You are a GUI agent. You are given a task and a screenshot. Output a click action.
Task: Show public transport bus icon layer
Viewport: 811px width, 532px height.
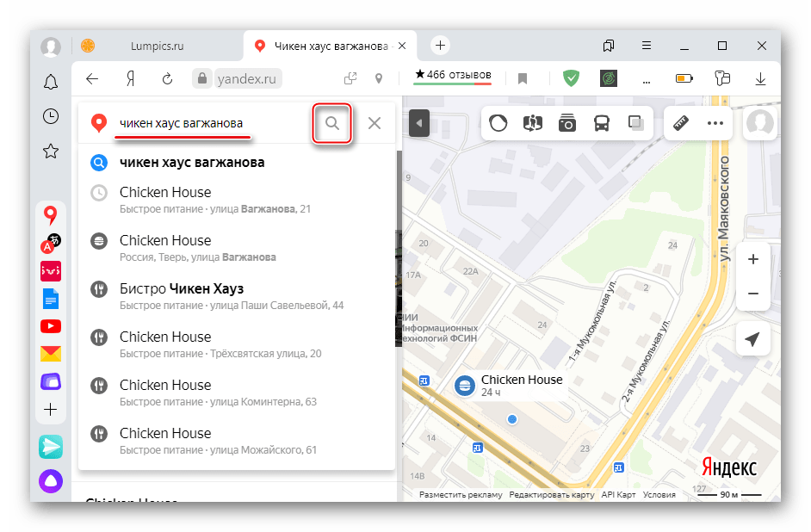tap(602, 123)
